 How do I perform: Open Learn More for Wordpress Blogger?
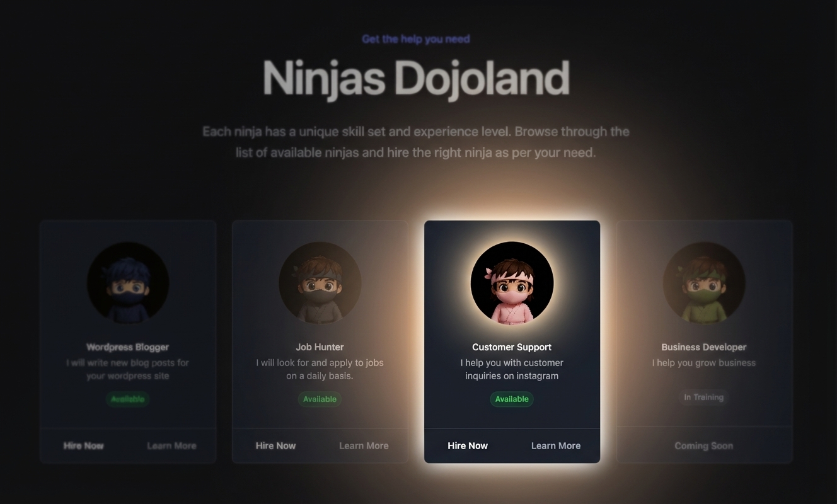(x=171, y=445)
